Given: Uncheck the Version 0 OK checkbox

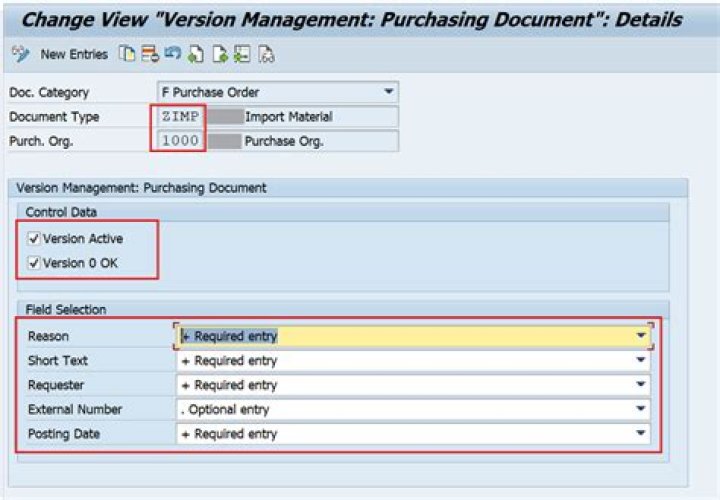Looking at the screenshot, I should click(34, 263).
